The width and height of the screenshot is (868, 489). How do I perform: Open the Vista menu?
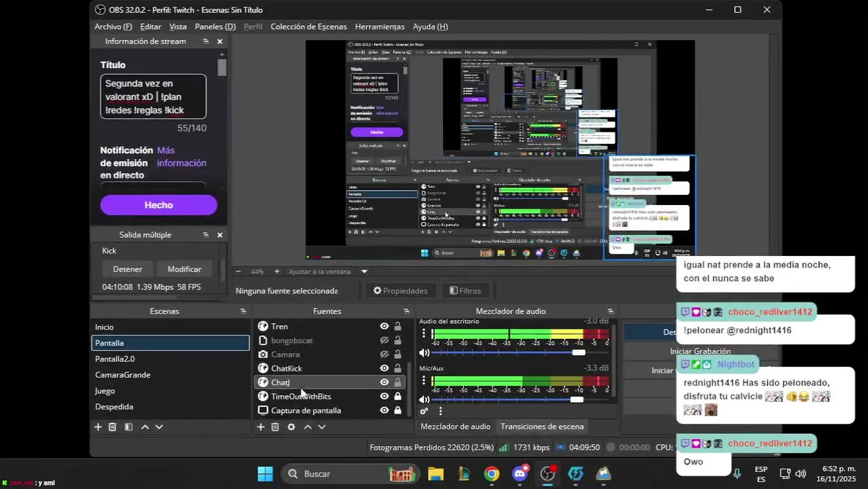pyautogui.click(x=178, y=26)
